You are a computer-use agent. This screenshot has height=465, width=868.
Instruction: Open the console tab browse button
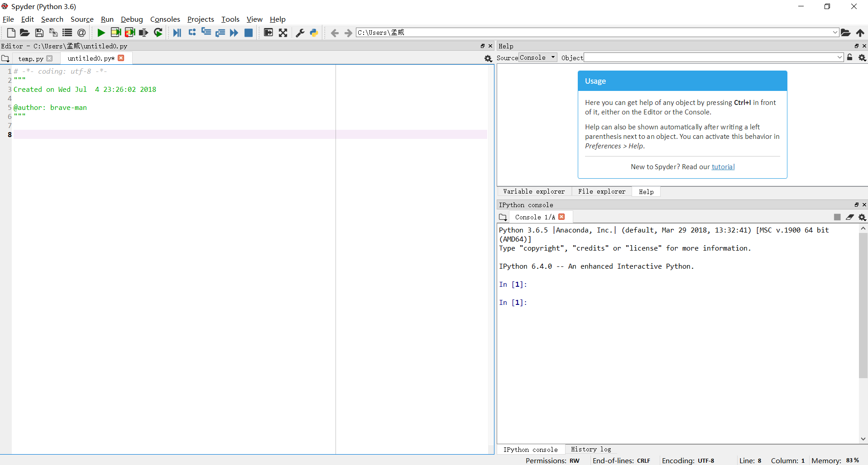click(503, 217)
